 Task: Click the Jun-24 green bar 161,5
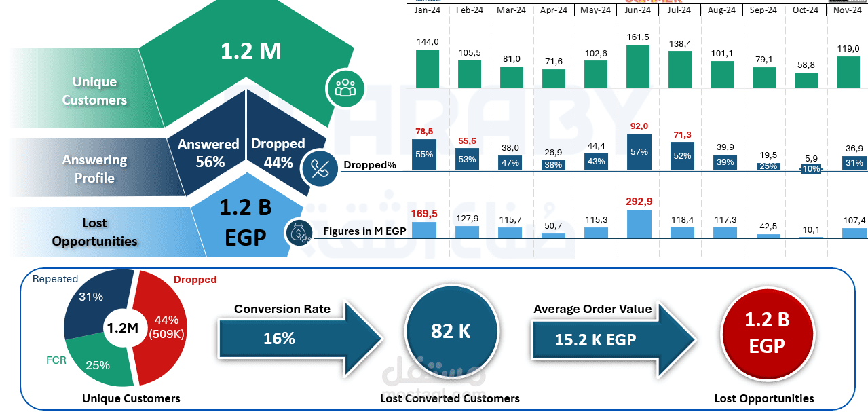638,67
